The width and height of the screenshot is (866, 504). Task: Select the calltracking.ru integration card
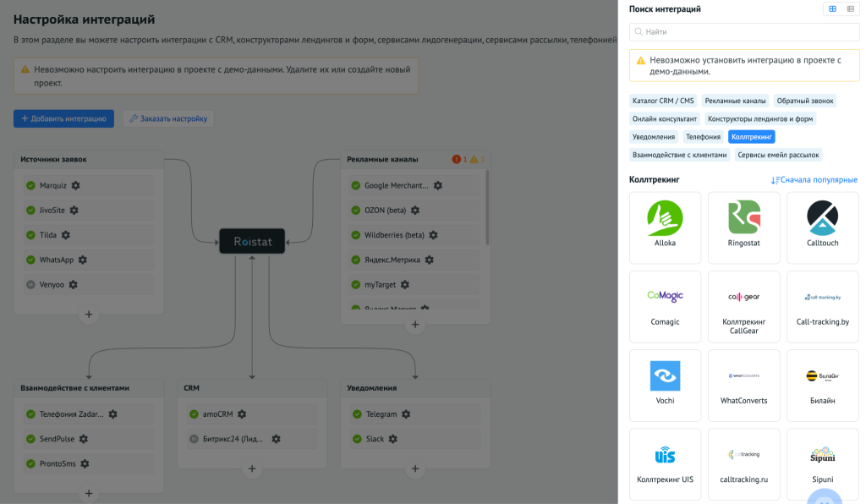(744, 465)
